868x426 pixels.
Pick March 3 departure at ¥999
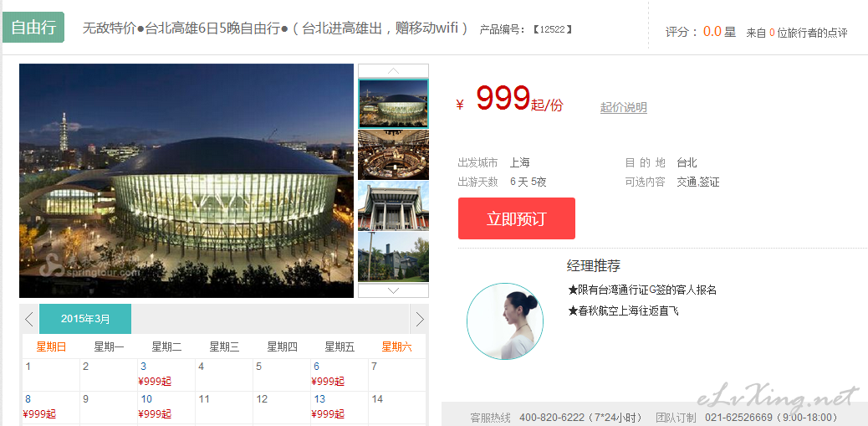[166, 374]
